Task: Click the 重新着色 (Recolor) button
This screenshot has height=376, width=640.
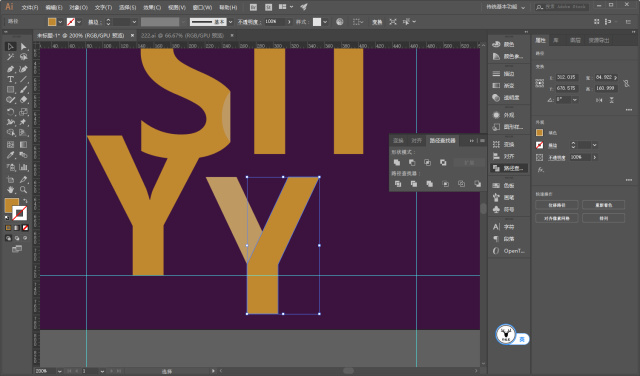Action: point(603,205)
